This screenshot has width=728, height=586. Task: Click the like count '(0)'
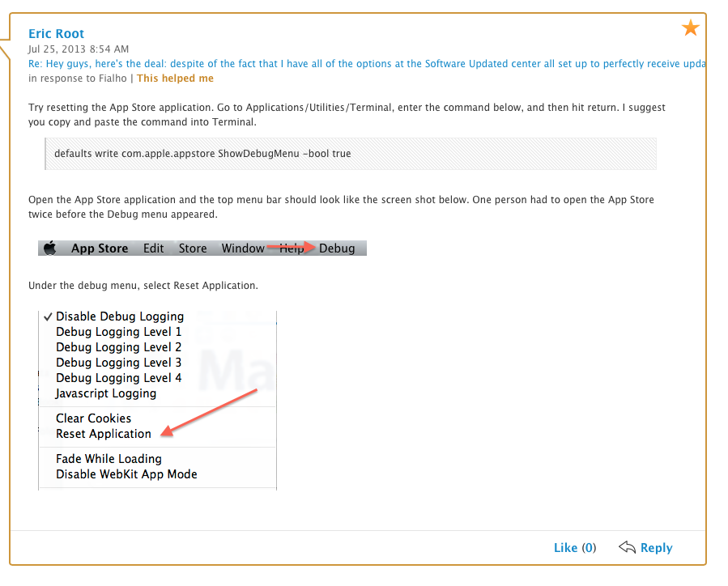pyautogui.click(x=588, y=547)
